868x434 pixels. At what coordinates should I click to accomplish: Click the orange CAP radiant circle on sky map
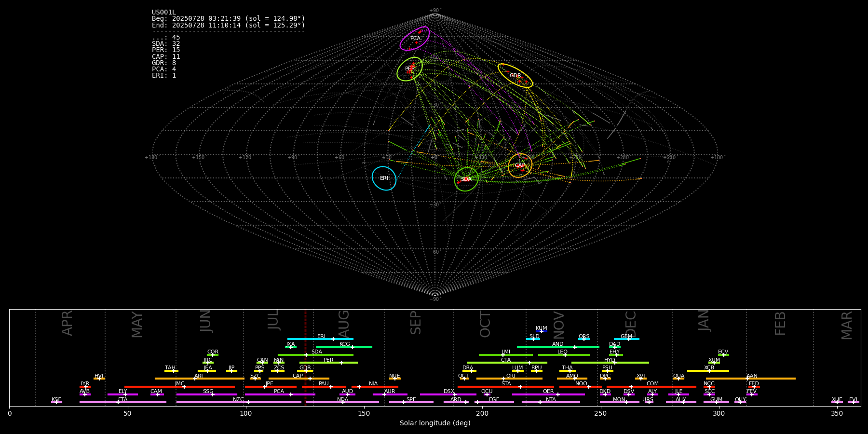(520, 165)
